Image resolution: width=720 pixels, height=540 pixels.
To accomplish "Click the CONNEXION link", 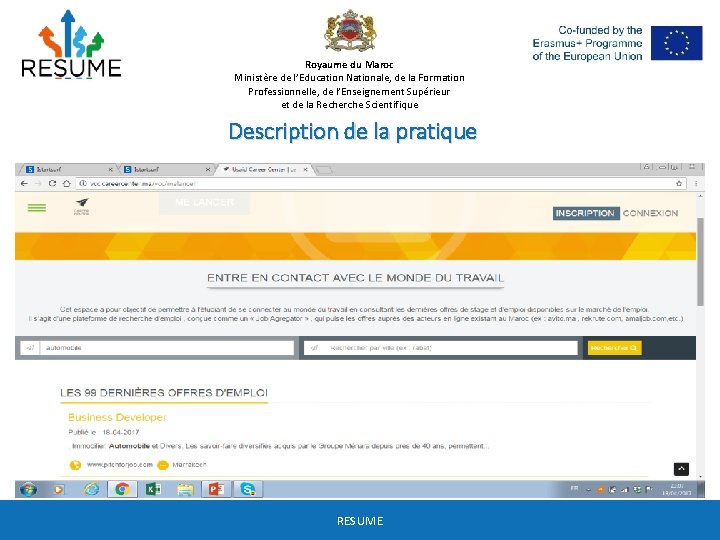I will coord(650,213).
